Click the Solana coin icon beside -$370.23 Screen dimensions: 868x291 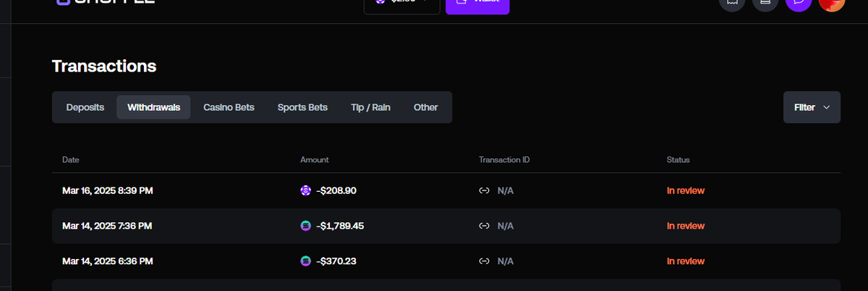pos(306,261)
